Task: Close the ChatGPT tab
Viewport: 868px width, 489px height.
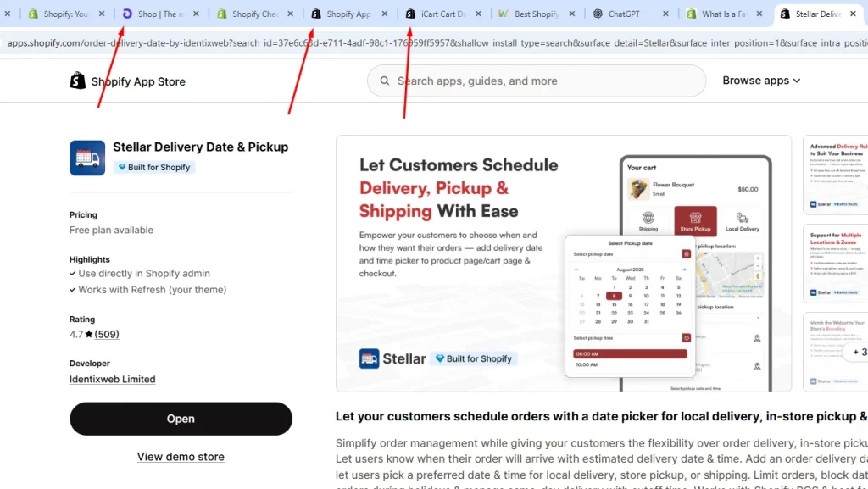Action: [x=666, y=14]
